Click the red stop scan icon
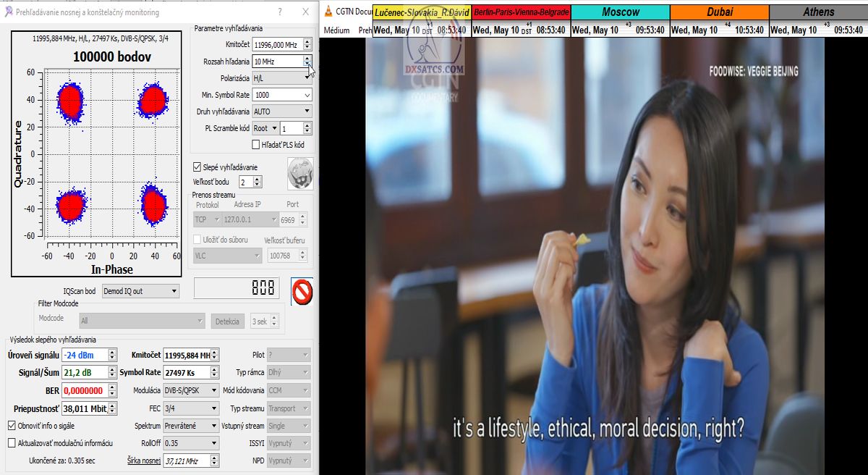 302,292
